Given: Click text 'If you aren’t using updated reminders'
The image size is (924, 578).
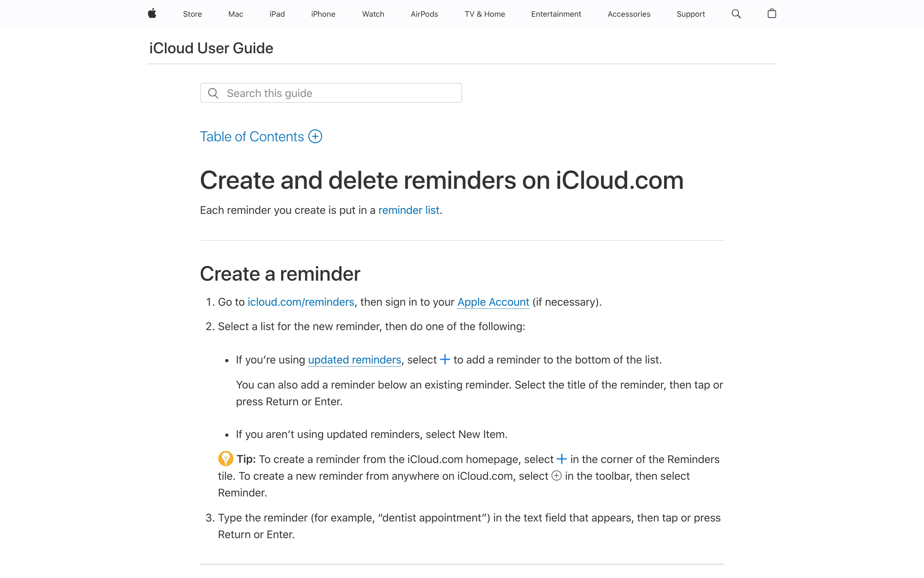Looking at the screenshot, I should pyautogui.click(x=328, y=434).
